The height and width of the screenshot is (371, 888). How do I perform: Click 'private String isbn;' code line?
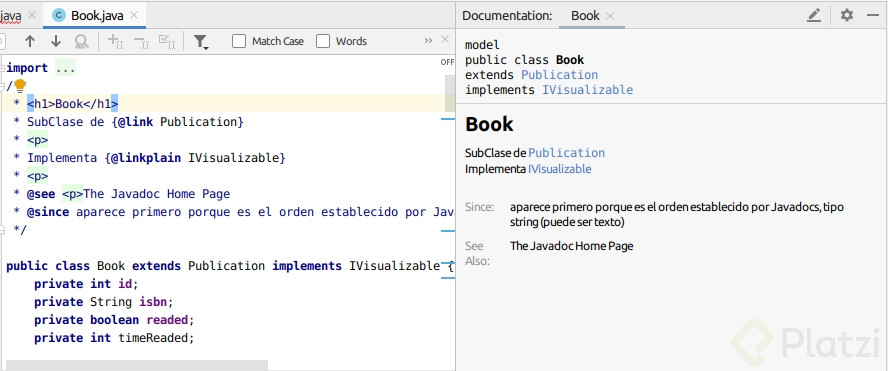pos(104,302)
